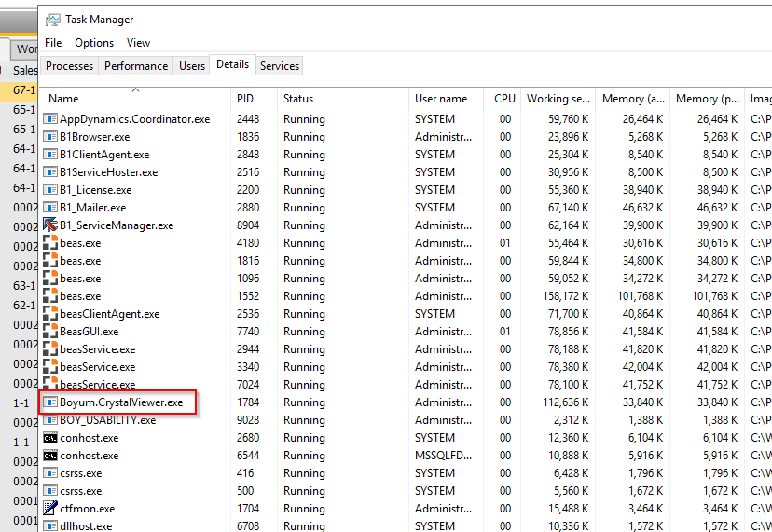
Task: Open the File menu
Action: click(53, 43)
